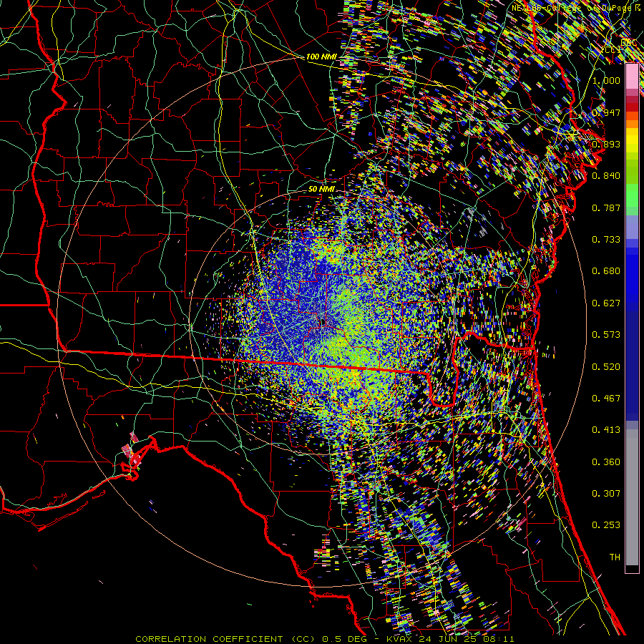The height and width of the screenshot is (644, 644).
Task: Click the 0.413 scale label
Action: [x=606, y=430]
